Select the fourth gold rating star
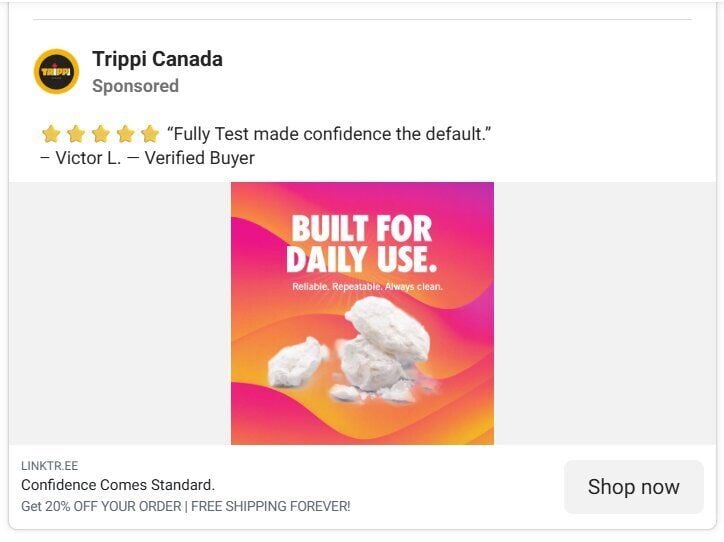The height and width of the screenshot is (542, 724). (125, 134)
